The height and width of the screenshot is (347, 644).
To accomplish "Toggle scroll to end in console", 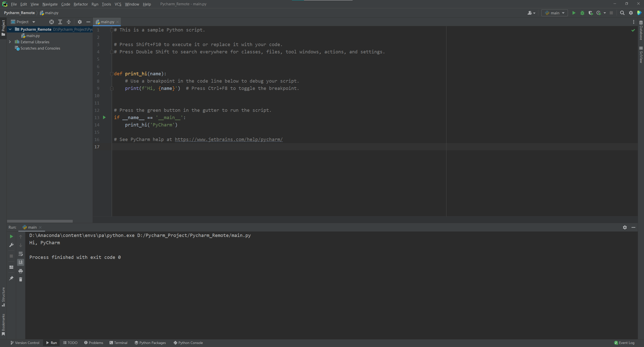I will pyautogui.click(x=21, y=262).
